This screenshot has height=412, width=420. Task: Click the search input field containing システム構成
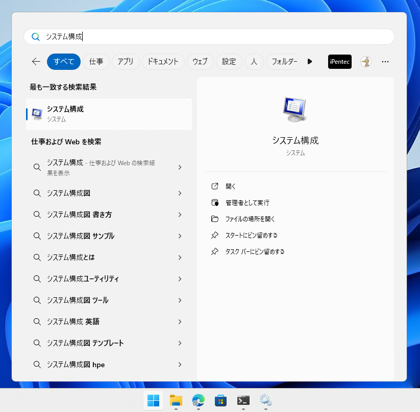point(209,37)
